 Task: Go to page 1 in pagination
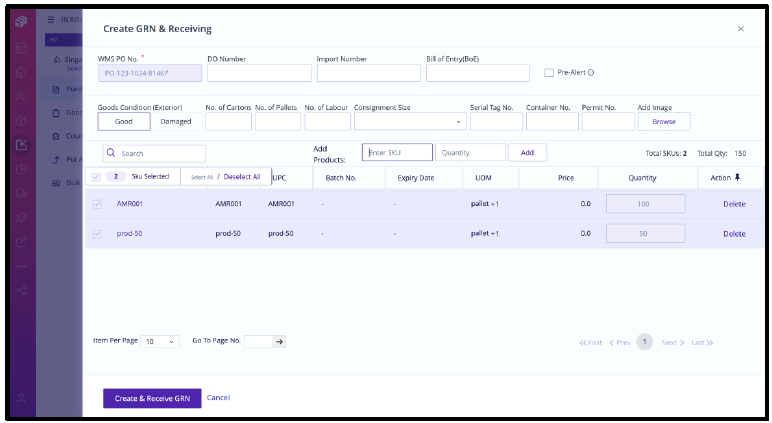[644, 342]
